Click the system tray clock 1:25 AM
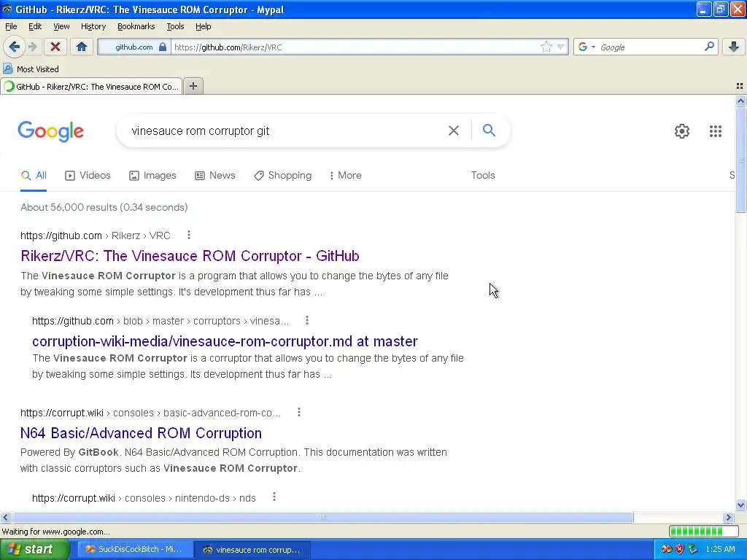This screenshot has height=560, width=747. [720, 549]
